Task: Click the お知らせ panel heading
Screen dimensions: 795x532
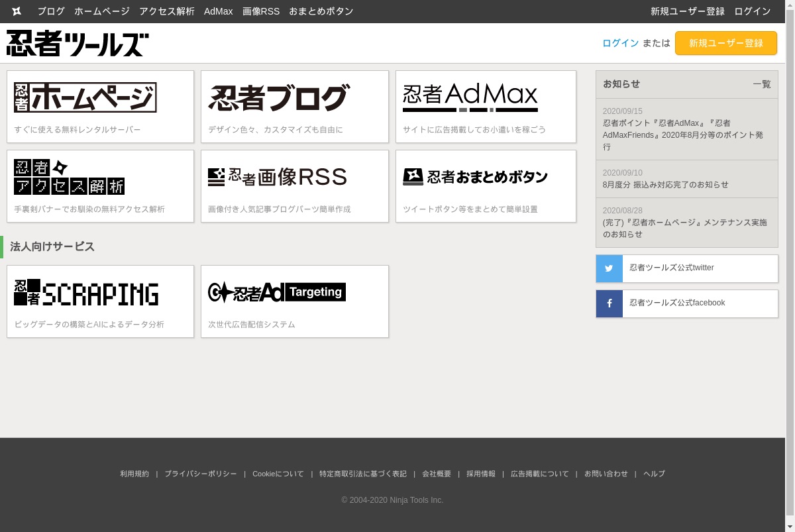Action: coord(621,84)
